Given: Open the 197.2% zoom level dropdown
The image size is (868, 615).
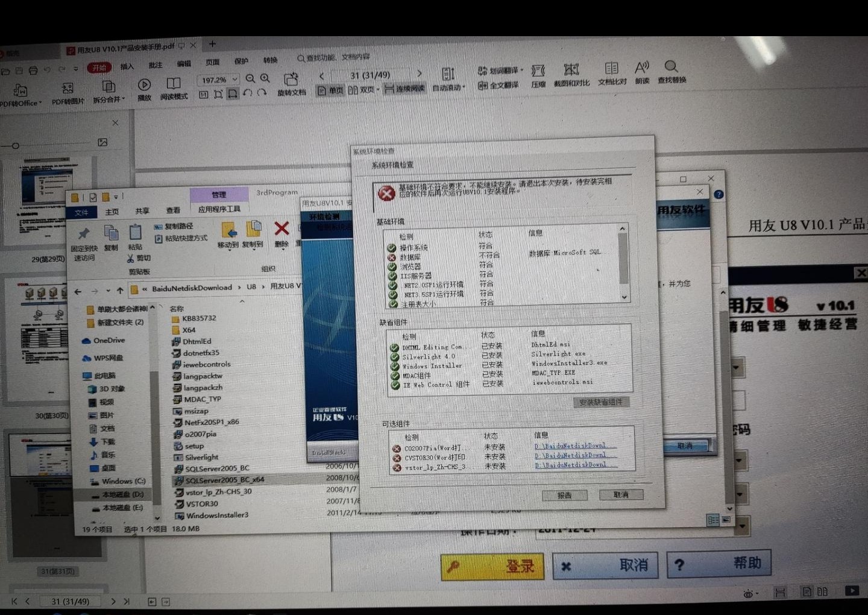Looking at the screenshot, I should click(x=234, y=79).
